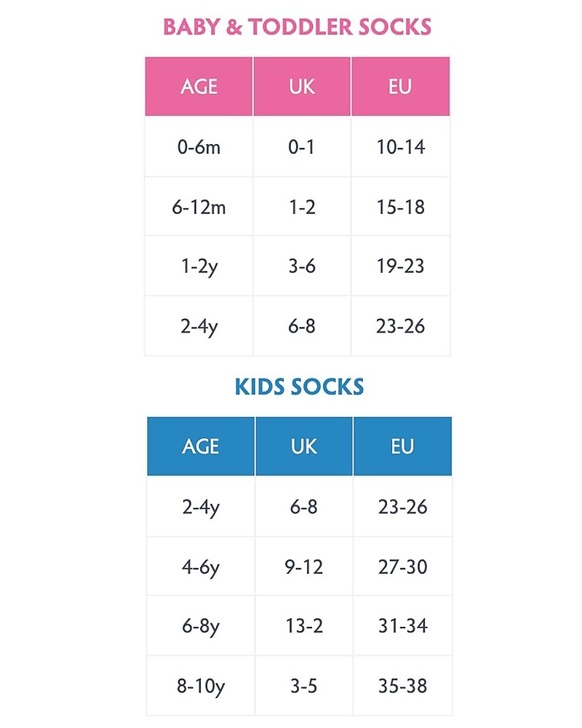Screen dimensions: 582x728
Task: Select the blue UK column header
Action: (x=304, y=446)
